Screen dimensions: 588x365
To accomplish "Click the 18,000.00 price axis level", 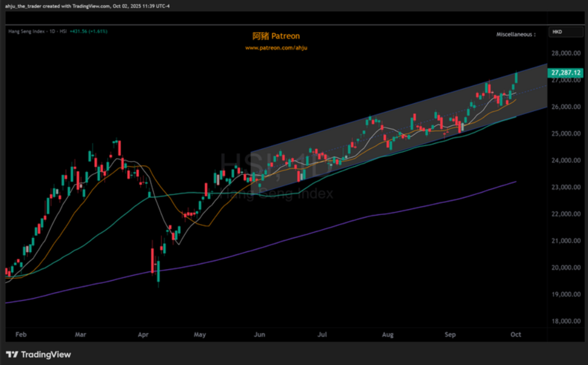I will tap(566, 321).
